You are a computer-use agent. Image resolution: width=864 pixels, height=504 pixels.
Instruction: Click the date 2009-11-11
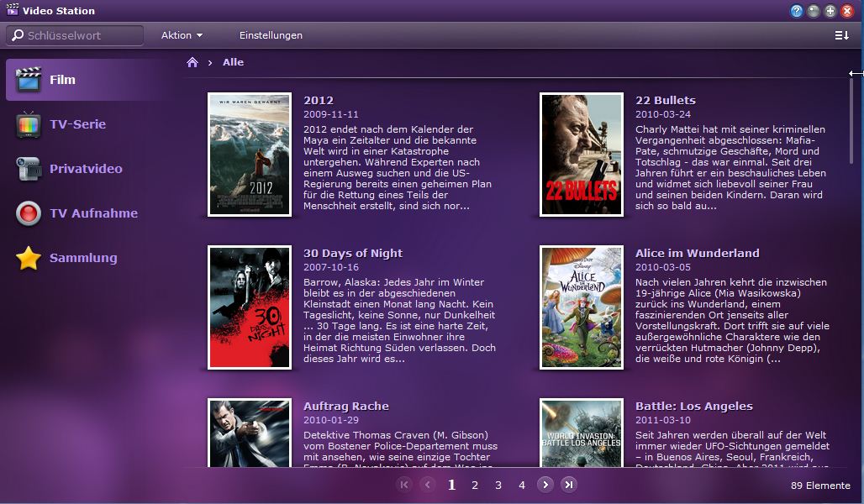330,114
